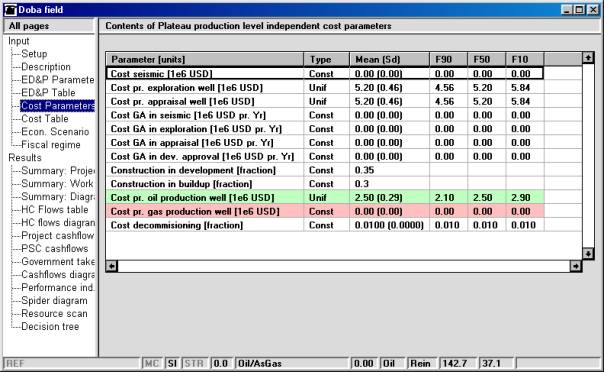
Task: Open the Spider diagram results page
Action: (x=54, y=301)
